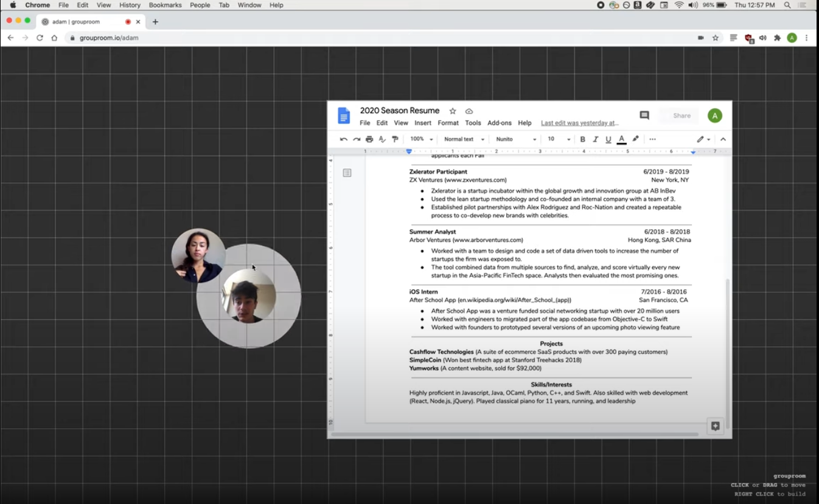Open the Tools menu in Google Docs
Image resolution: width=819 pixels, height=504 pixels.
(473, 123)
